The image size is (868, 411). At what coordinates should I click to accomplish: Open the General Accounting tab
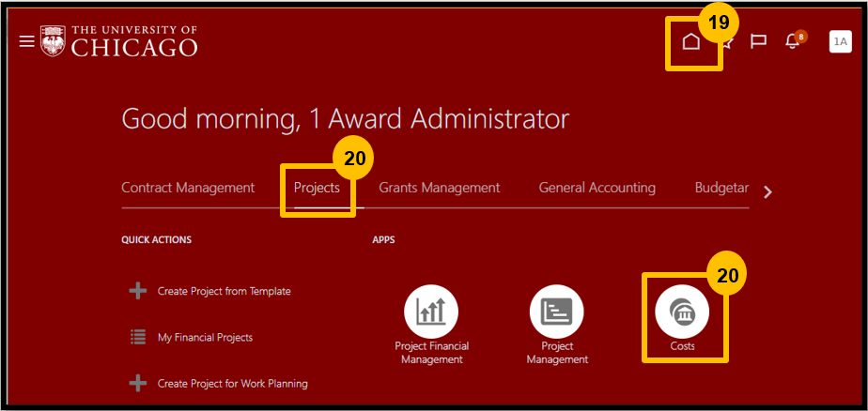(597, 188)
